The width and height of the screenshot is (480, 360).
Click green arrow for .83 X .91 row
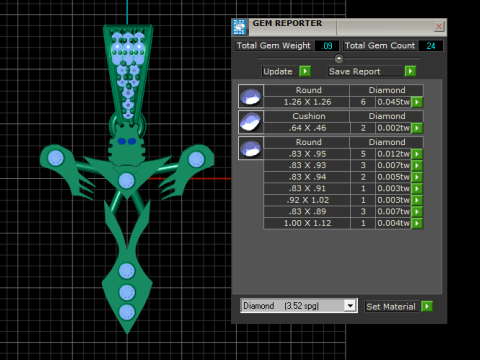[417, 188]
